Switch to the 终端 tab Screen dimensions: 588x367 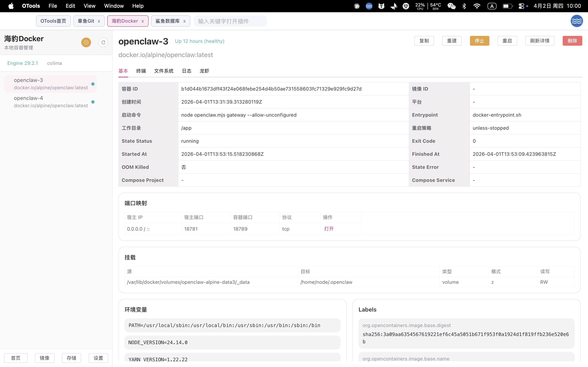tap(141, 71)
